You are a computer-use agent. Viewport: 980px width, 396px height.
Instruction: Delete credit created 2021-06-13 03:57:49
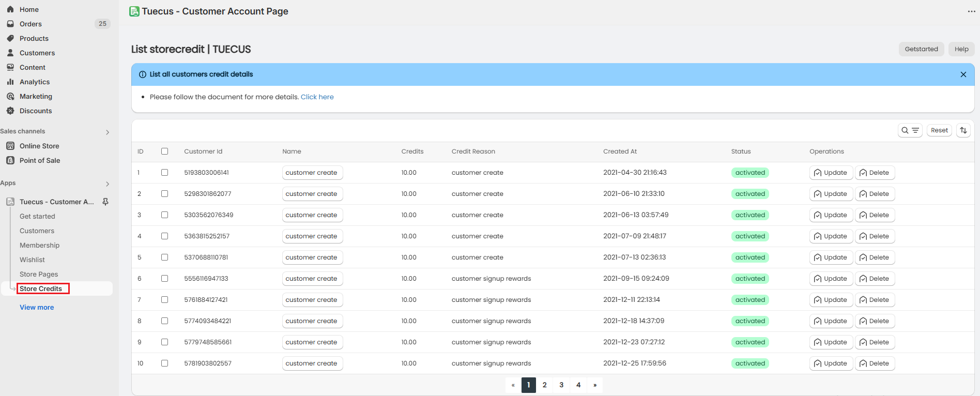pos(875,215)
